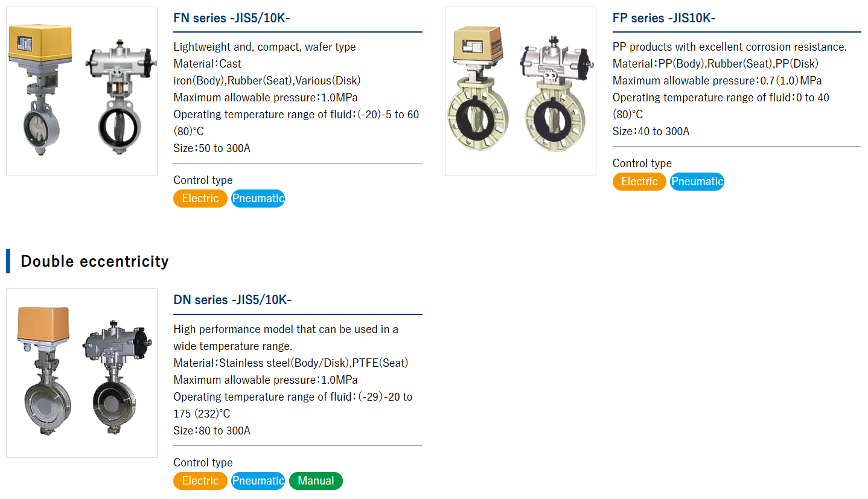Choose Pneumatic control for FN series

258,199
